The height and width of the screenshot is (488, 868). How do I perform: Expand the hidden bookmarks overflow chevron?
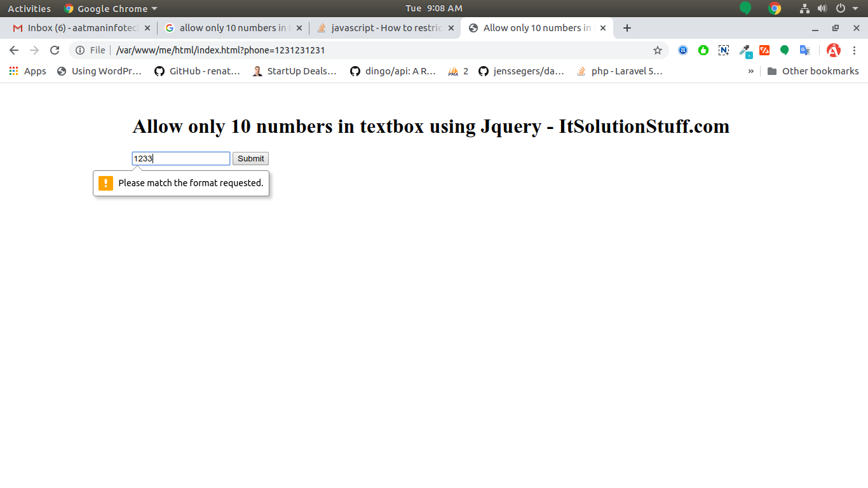(x=750, y=71)
